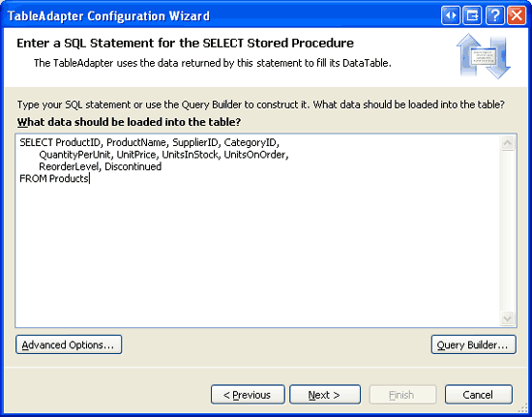
Task: Click the resize grip at the dialog corner
Action: click(524, 409)
